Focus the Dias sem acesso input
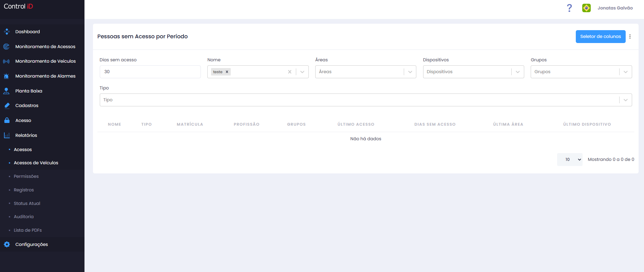 point(150,72)
